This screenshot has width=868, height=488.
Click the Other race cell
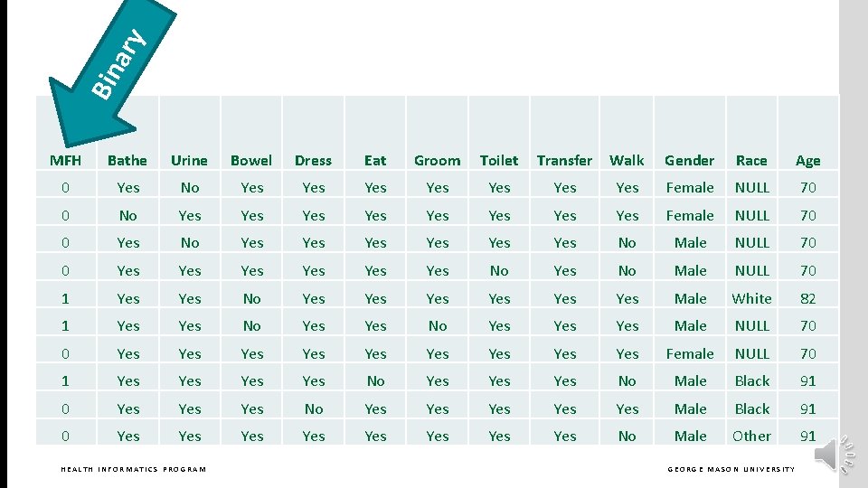(x=751, y=436)
